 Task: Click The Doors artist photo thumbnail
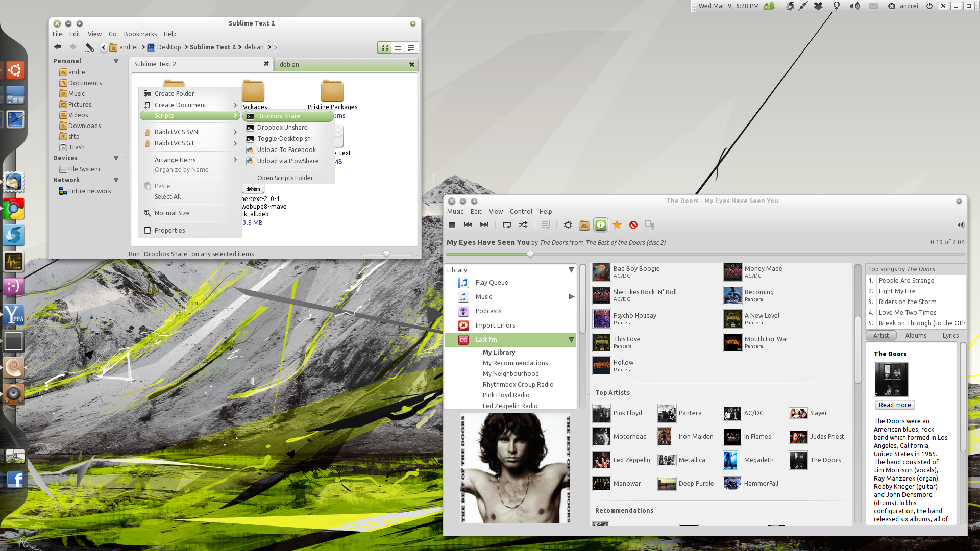(891, 380)
